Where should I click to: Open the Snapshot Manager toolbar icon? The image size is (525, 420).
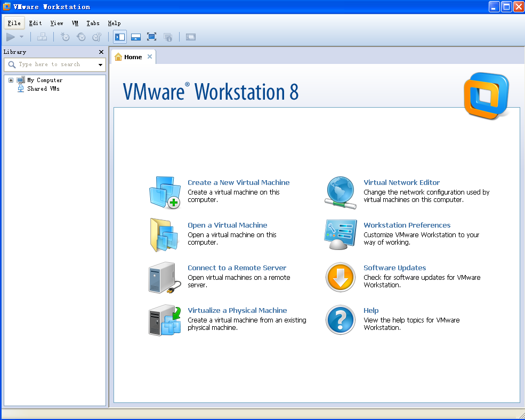(97, 37)
